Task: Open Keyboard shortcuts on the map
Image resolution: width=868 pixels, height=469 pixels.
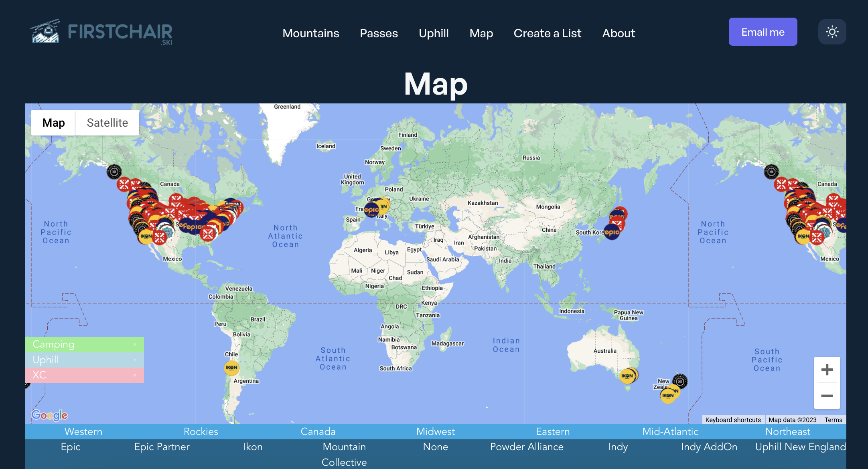Action: click(x=733, y=420)
